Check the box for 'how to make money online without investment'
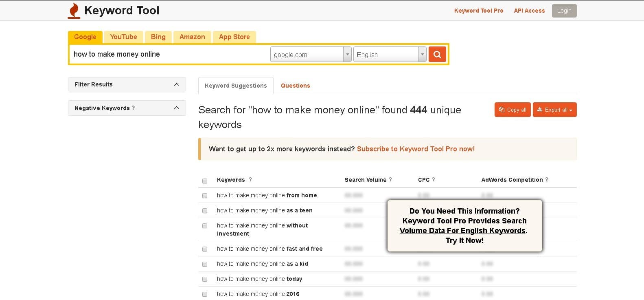 [x=205, y=226]
